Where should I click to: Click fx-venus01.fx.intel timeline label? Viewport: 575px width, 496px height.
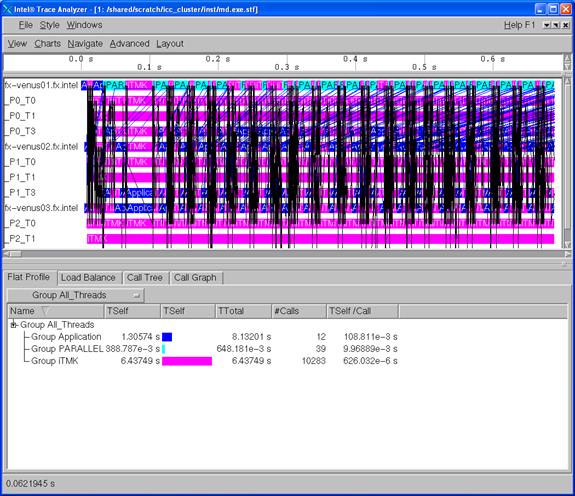pyautogui.click(x=41, y=85)
